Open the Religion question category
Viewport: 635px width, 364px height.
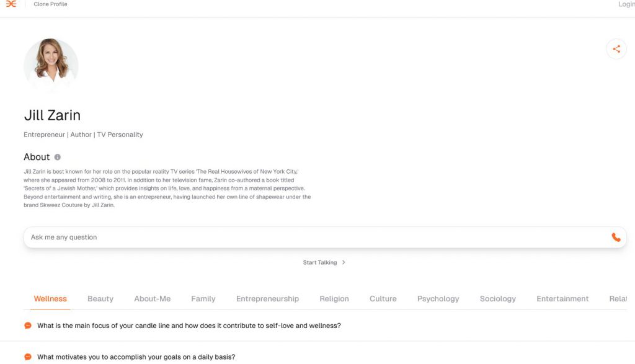[334, 298]
